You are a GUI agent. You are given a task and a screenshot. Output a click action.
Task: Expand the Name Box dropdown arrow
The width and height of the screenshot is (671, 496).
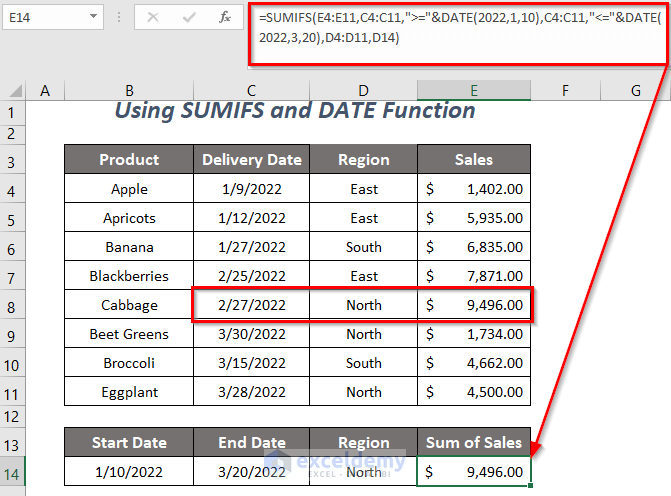[93, 17]
